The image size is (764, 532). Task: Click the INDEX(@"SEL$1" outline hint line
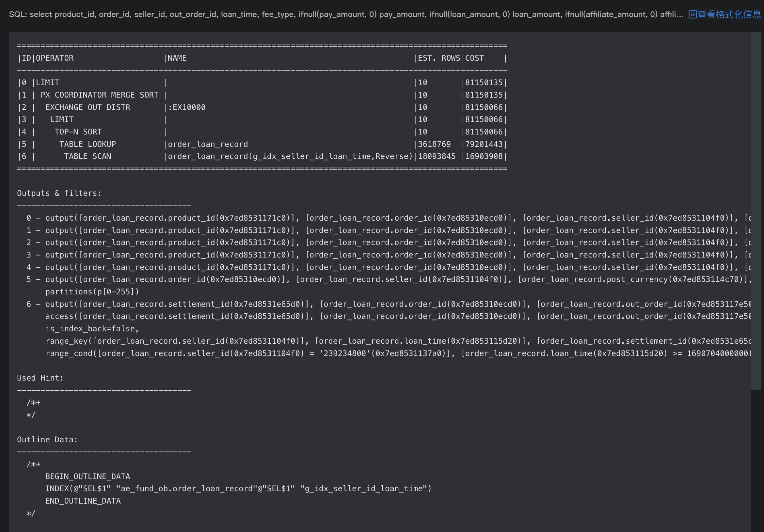point(238,489)
